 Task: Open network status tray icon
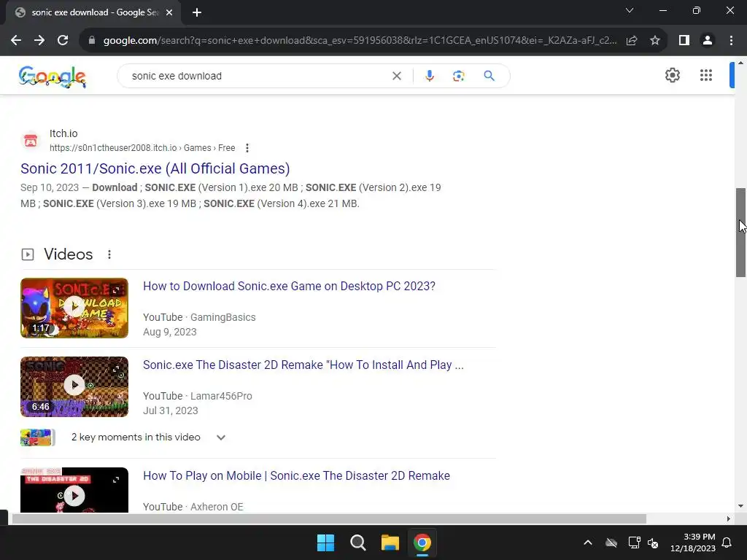[634, 542]
